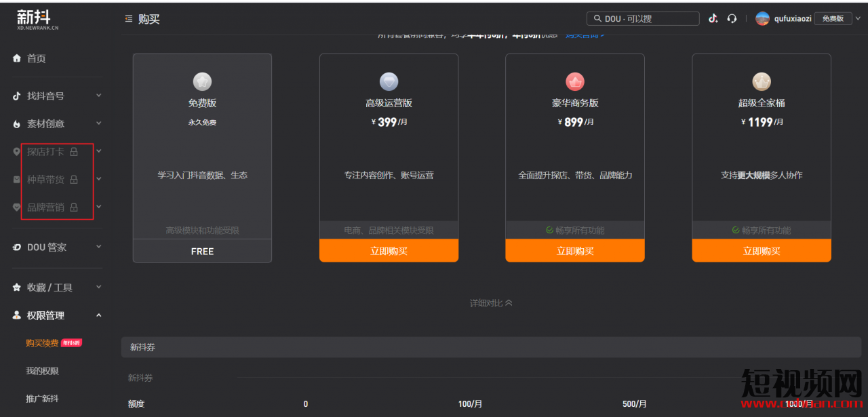Click the 新抖 logo
Image resolution: width=868 pixels, height=417 pixels.
pyautogui.click(x=38, y=20)
